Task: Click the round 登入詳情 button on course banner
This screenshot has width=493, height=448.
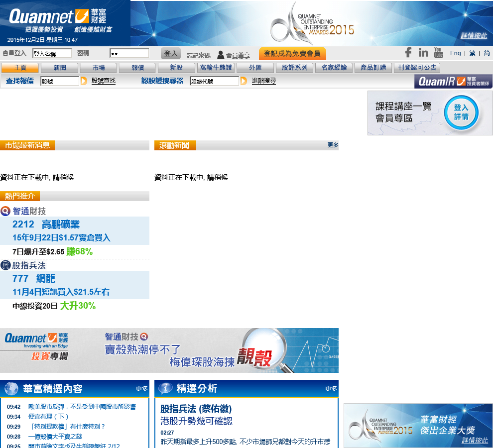Action: click(461, 112)
